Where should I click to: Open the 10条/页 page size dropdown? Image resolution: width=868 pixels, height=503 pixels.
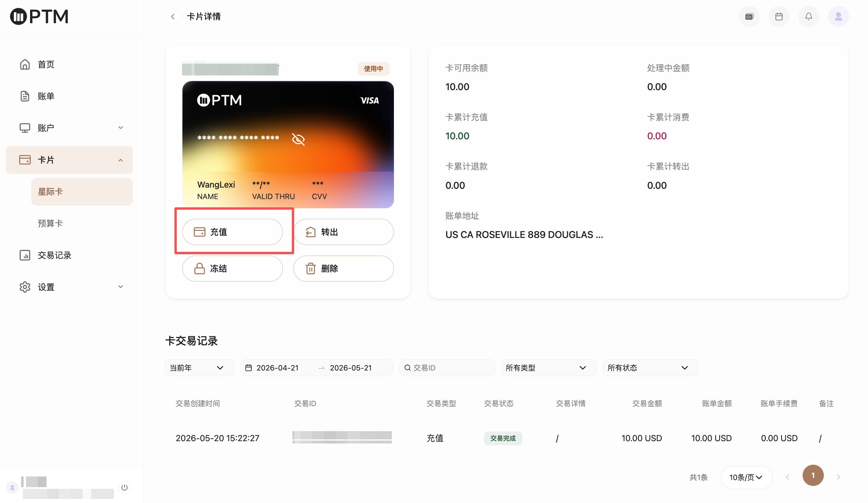[746, 477]
